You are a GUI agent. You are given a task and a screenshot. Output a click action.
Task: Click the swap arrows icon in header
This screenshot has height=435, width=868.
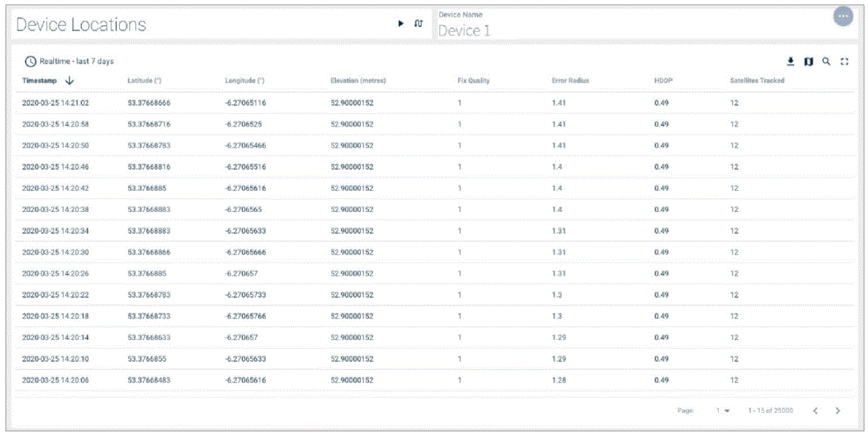419,23
